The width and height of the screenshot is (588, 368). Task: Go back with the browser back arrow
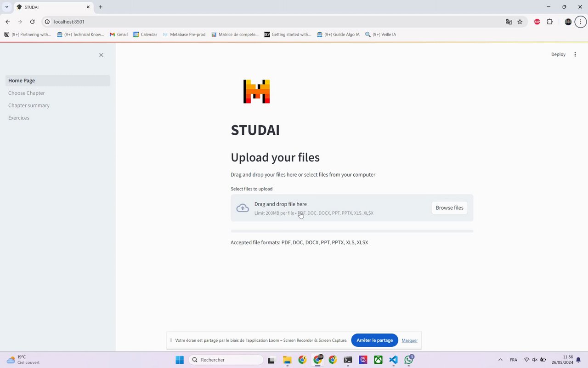click(x=7, y=22)
